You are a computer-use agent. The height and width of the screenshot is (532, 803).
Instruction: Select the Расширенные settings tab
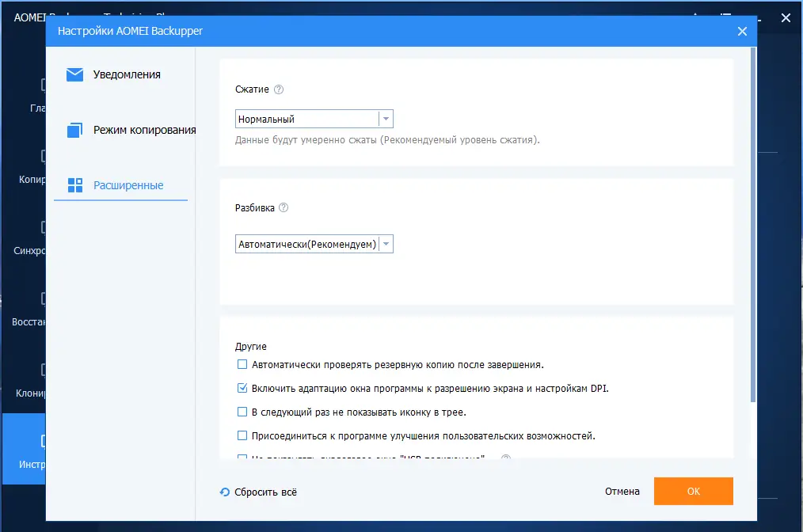[x=121, y=185]
